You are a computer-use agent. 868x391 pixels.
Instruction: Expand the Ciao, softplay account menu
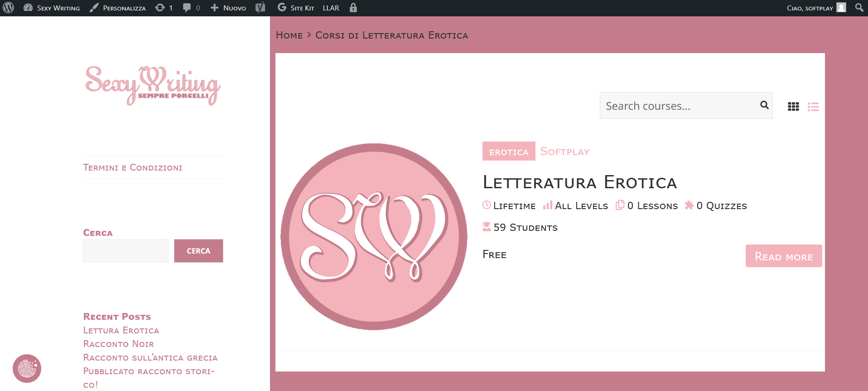(x=815, y=8)
